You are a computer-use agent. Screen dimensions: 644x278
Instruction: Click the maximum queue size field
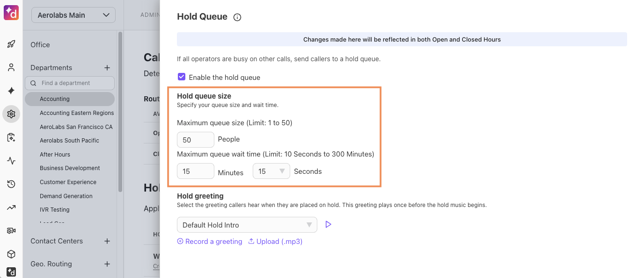[x=195, y=140]
